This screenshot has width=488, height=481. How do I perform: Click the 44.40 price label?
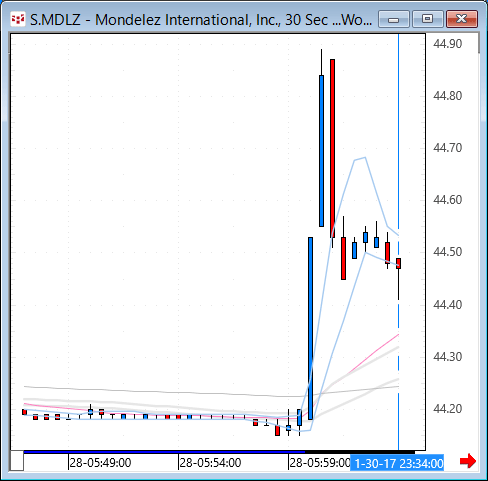[x=447, y=304]
